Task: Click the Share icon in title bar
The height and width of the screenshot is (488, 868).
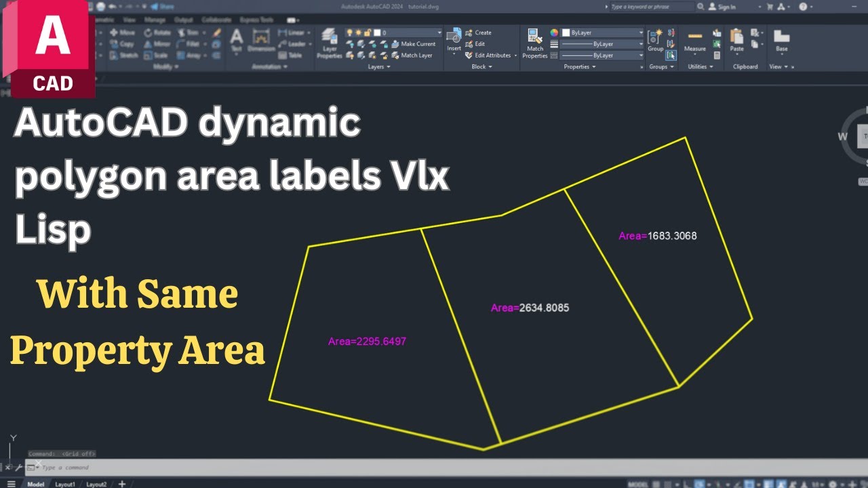Action: tap(163, 6)
